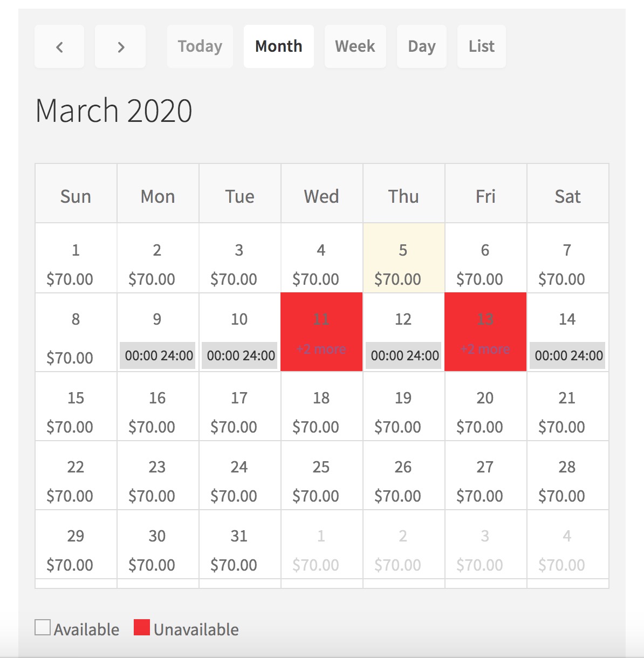Open 00:00 24:00 event on March 10
The image size is (644, 658).
241,355
